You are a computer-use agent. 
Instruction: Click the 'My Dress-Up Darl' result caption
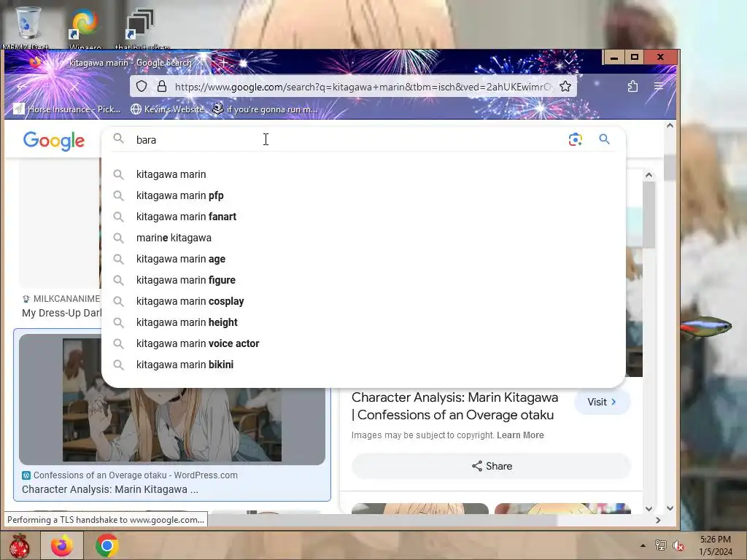tap(62, 313)
